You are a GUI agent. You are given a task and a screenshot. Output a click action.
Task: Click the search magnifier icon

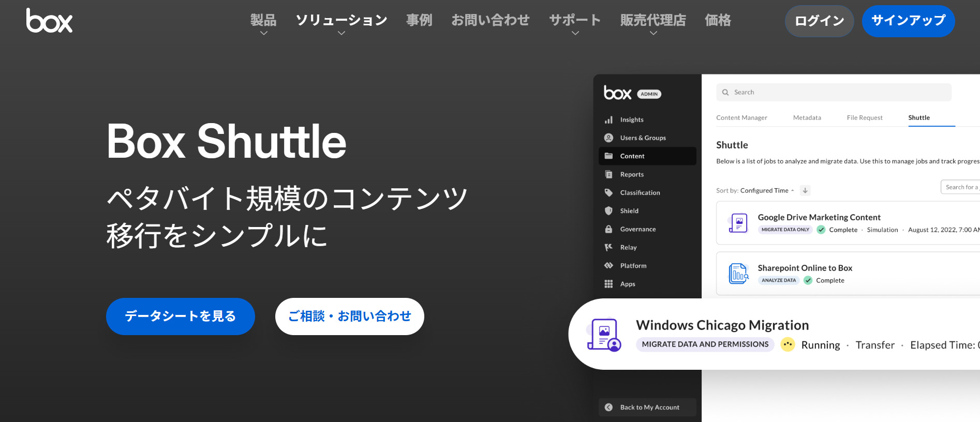coord(725,93)
